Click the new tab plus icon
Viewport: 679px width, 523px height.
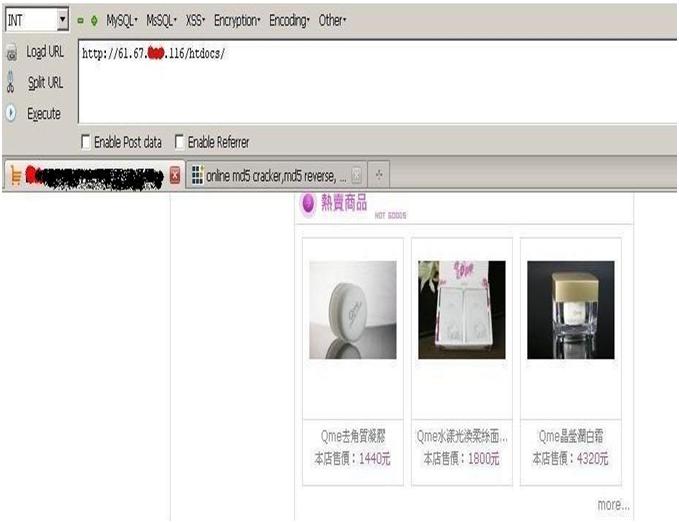coord(380,176)
